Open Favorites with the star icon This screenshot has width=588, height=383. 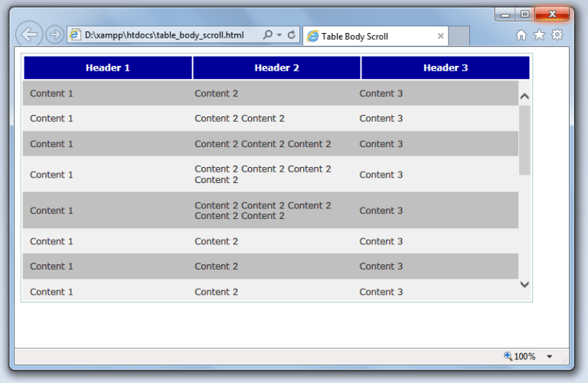(x=539, y=34)
